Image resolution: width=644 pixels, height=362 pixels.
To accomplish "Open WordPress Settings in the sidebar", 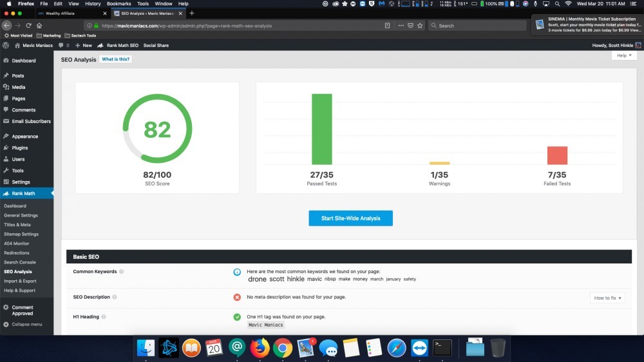I will click(x=21, y=182).
